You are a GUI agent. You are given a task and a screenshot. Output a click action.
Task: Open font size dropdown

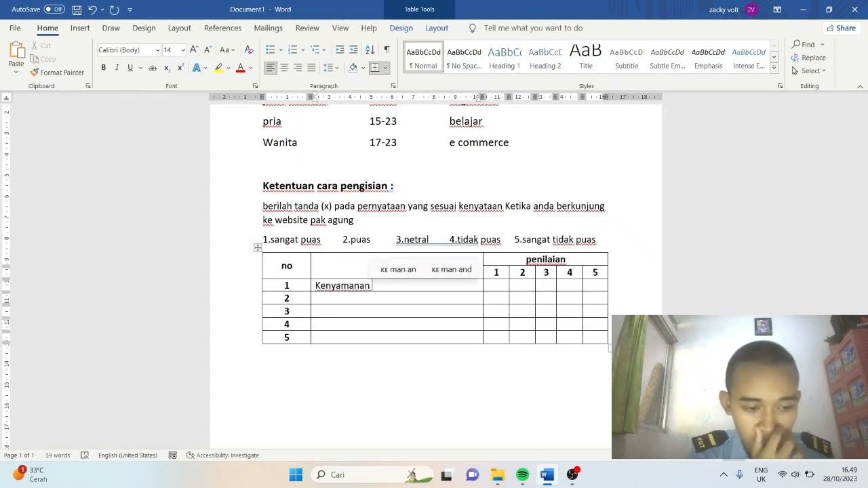coord(182,50)
